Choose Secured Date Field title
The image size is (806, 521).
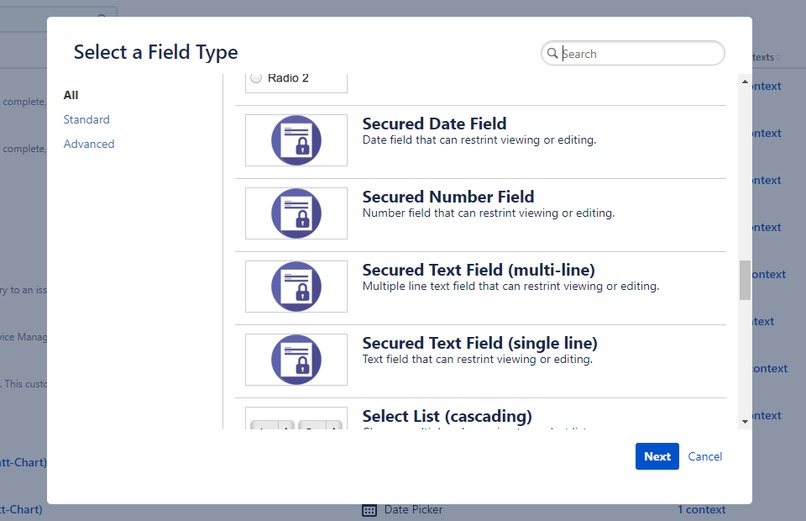[x=434, y=123]
